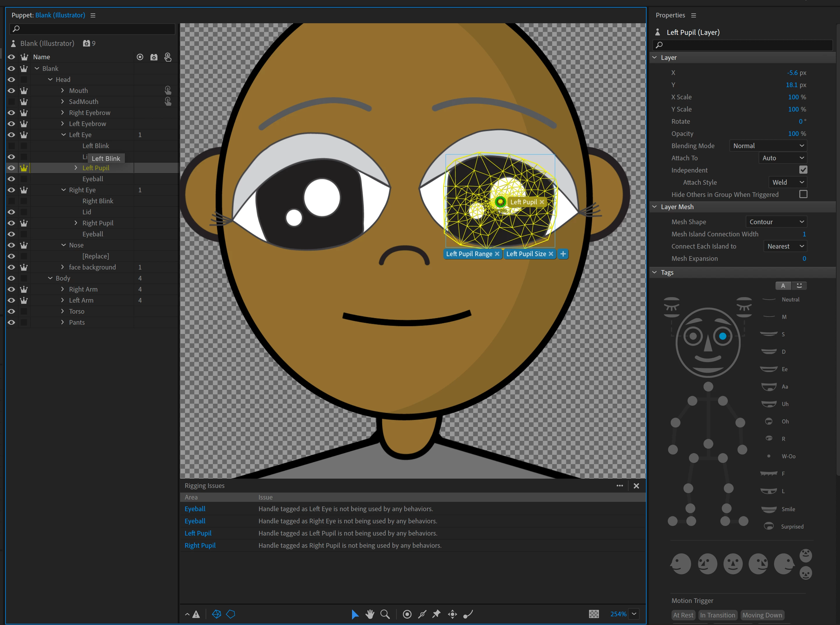Open the Properties panel menu
840x625 pixels.
click(694, 15)
